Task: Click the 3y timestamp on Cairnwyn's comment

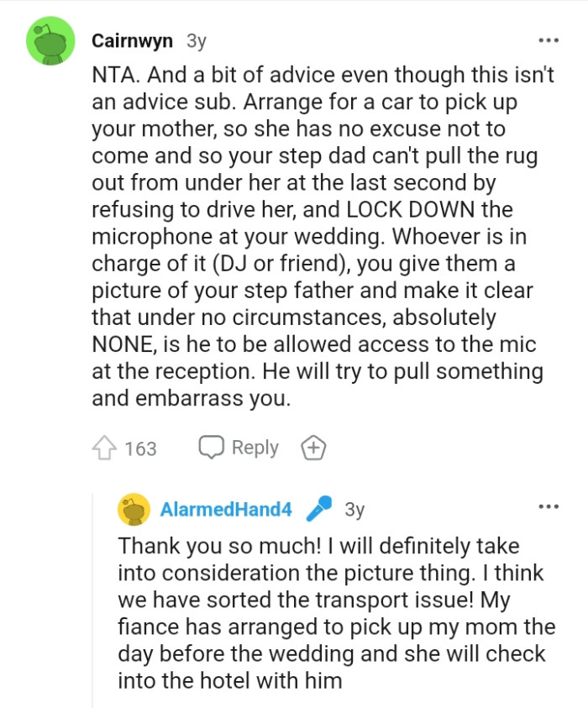Action: coord(196,40)
